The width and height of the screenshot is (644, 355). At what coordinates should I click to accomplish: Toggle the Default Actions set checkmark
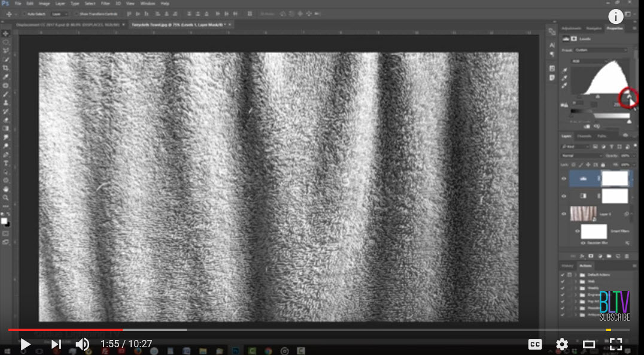(x=563, y=274)
